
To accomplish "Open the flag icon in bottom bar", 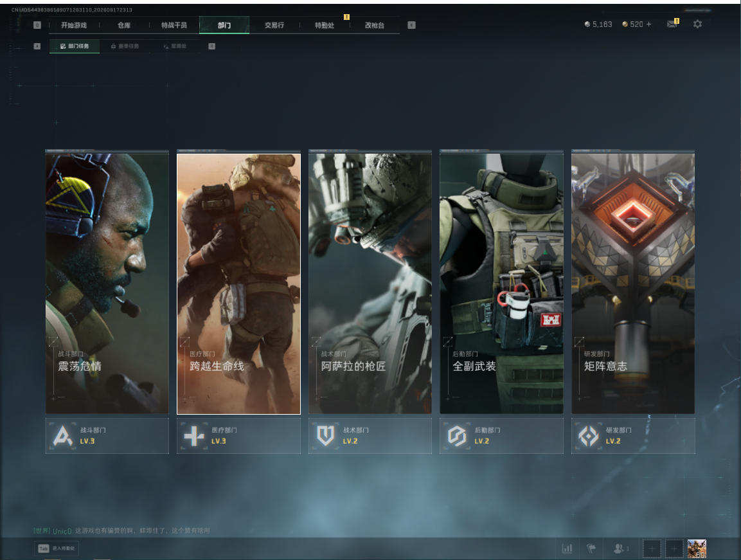I will [x=591, y=548].
